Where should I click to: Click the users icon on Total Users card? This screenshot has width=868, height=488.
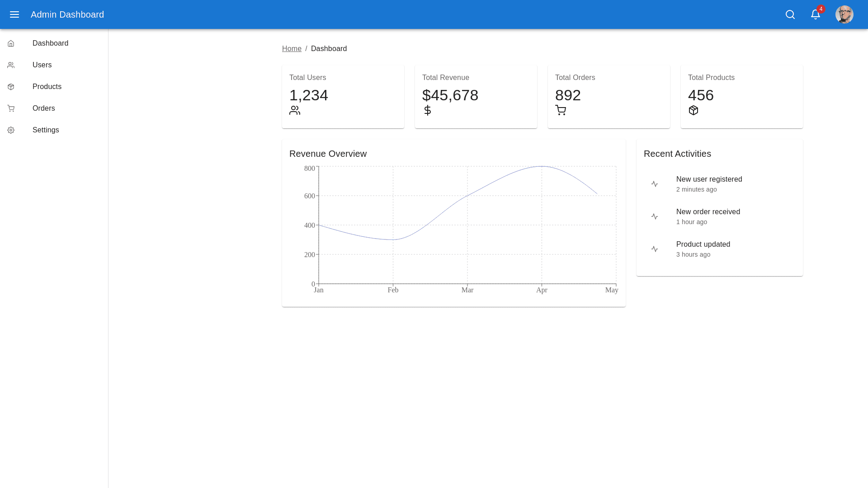pos(295,110)
